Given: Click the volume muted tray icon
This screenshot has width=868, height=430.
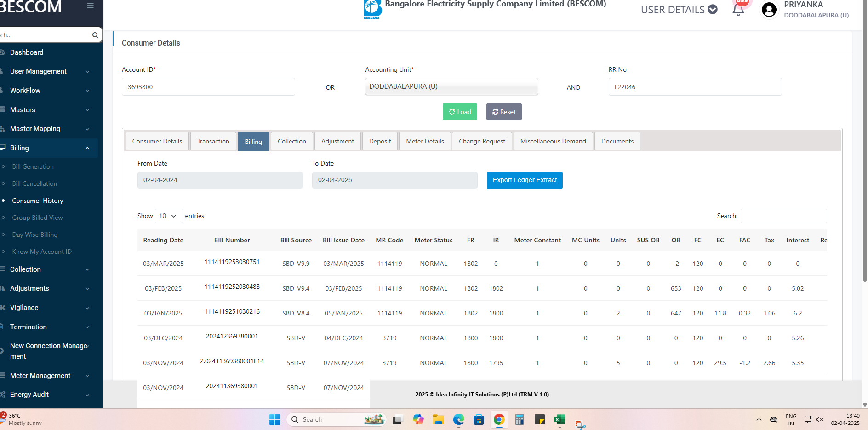Looking at the screenshot, I should [819, 419].
